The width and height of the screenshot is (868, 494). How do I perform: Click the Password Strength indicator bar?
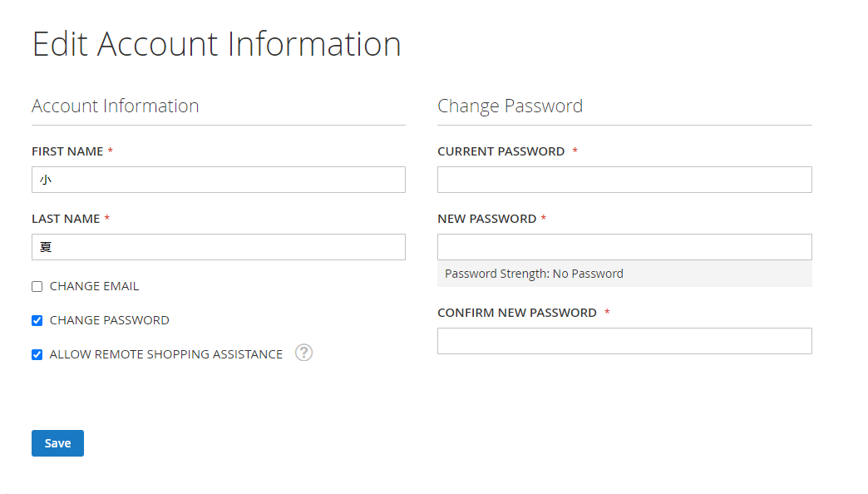[624, 274]
